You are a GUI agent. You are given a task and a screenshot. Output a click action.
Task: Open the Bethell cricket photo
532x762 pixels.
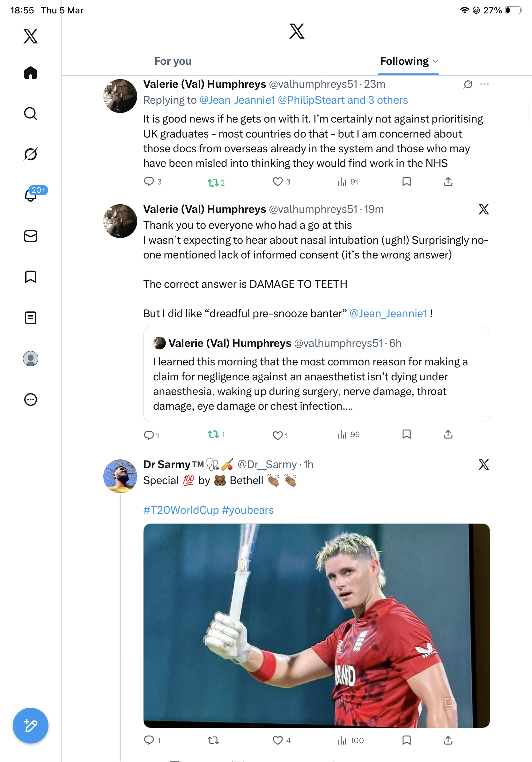[316, 626]
